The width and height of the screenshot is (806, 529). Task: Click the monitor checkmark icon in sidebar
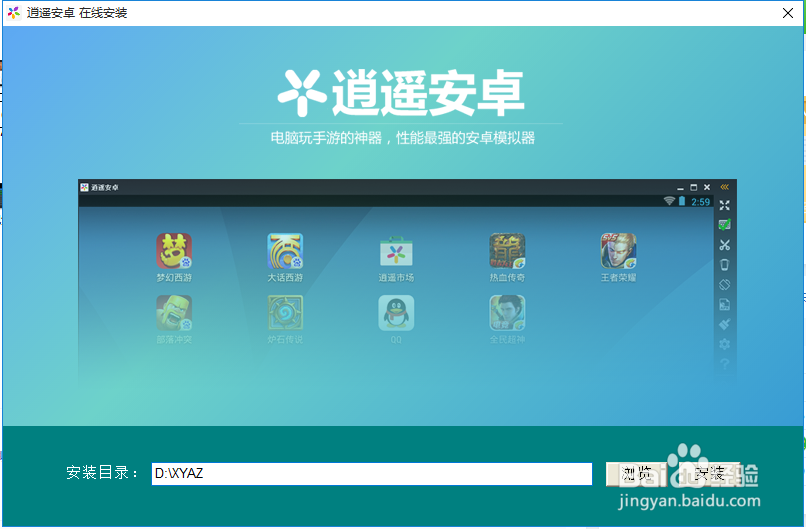point(725,225)
